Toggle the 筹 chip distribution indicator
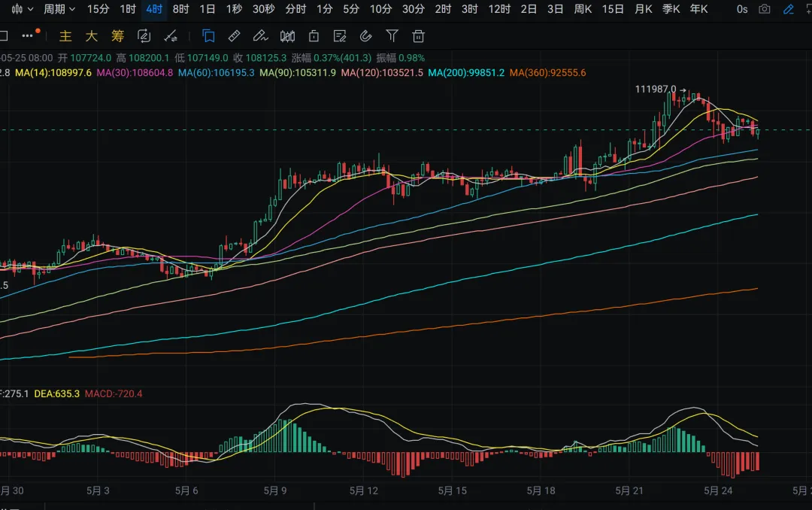812x510 pixels. click(117, 36)
